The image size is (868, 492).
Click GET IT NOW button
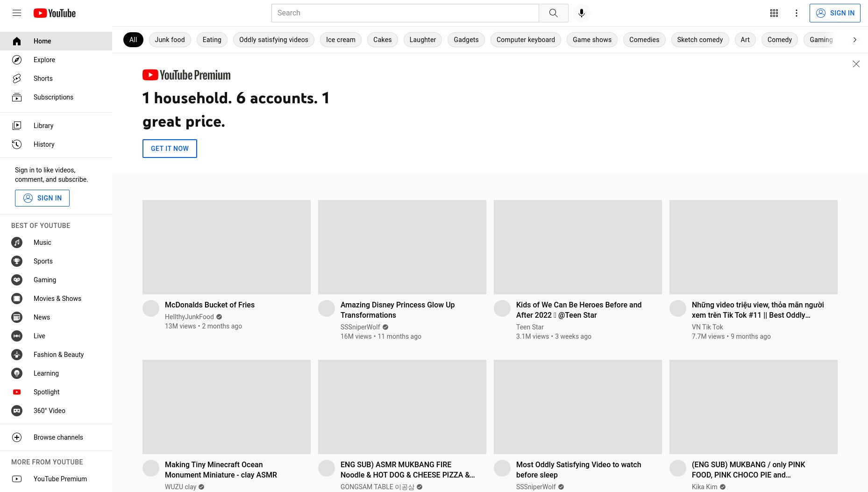(170, 149)
